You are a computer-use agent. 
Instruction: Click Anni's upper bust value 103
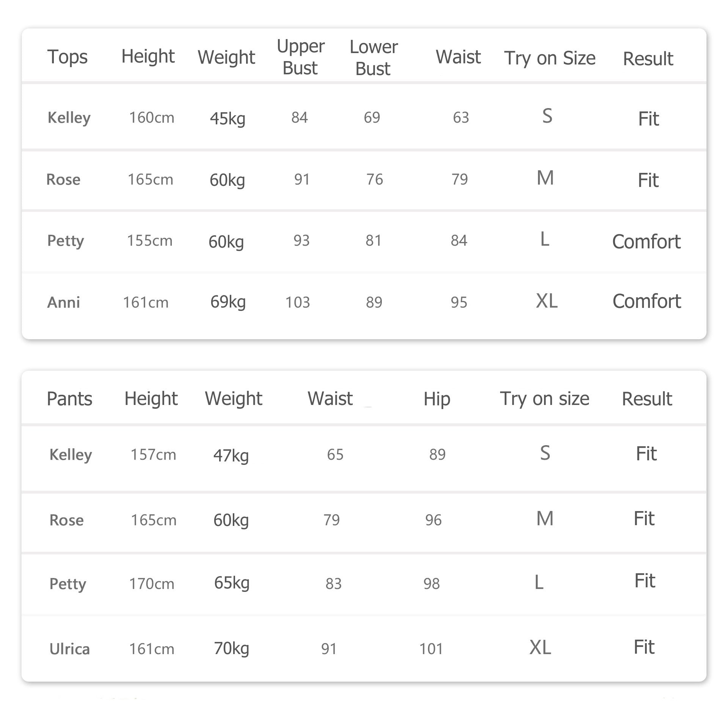click(298, 303)
